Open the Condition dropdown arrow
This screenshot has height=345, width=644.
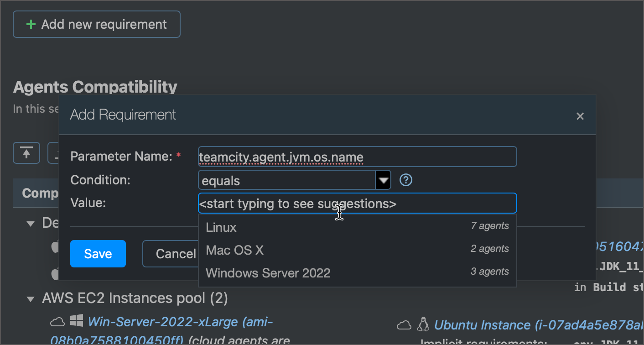click(x=383, y=180)
